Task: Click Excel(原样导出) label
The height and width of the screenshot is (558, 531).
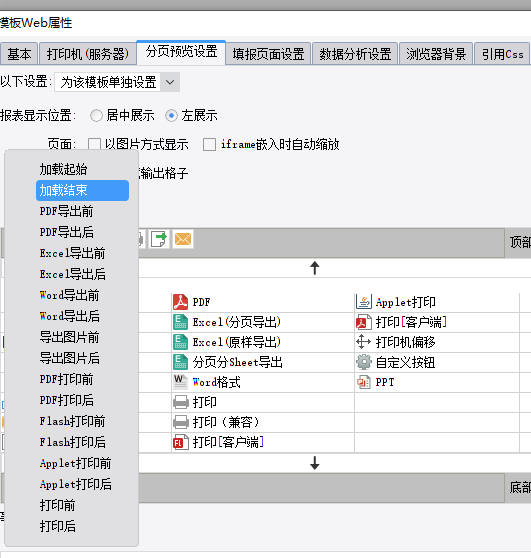Action: 237,342
